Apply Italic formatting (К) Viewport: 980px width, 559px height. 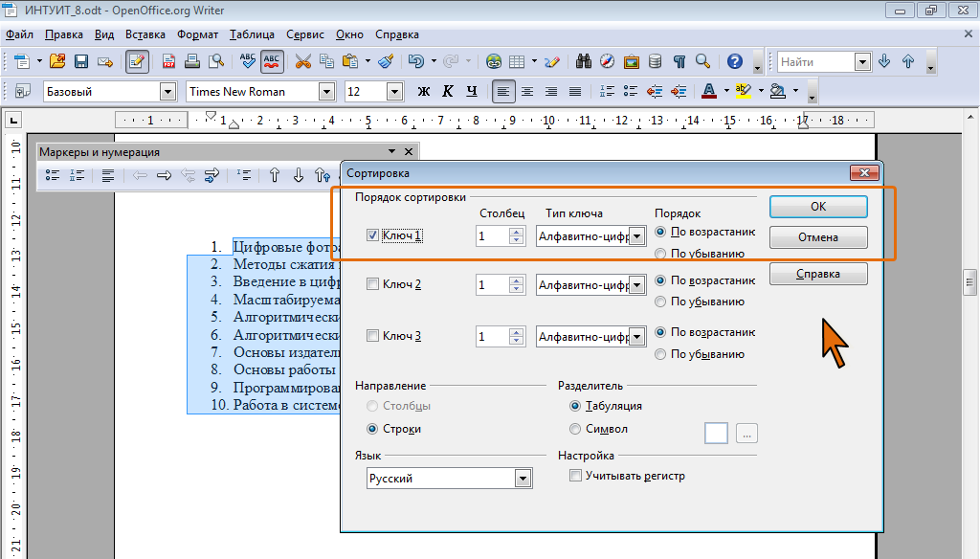448,92
